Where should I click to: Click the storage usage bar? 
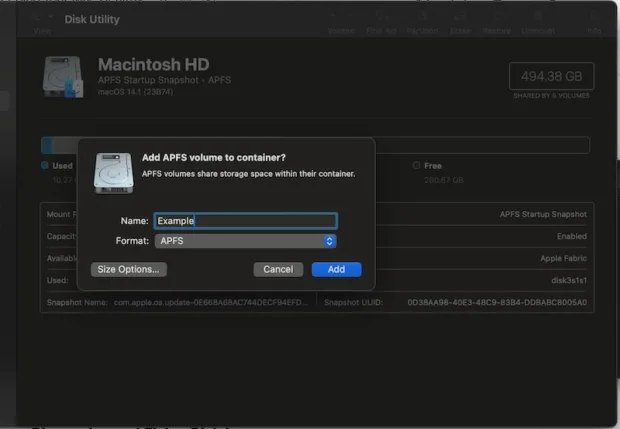click(x=316, y=145)
